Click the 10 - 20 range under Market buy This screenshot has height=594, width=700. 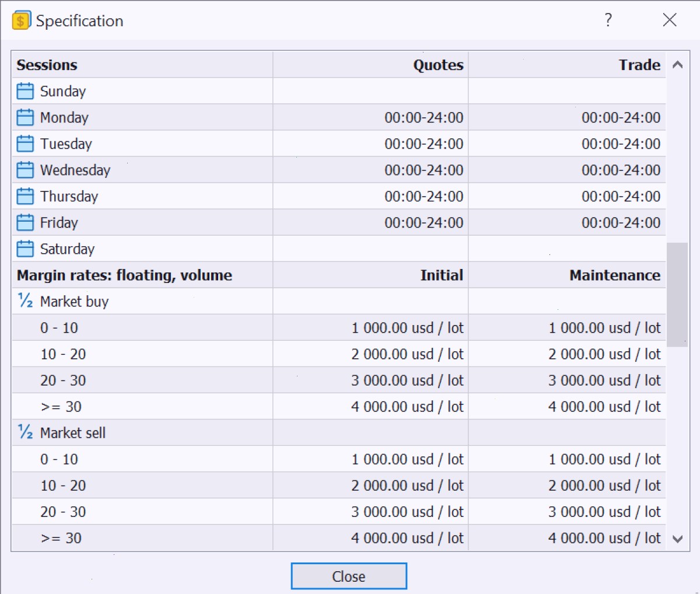click(63, 354)
